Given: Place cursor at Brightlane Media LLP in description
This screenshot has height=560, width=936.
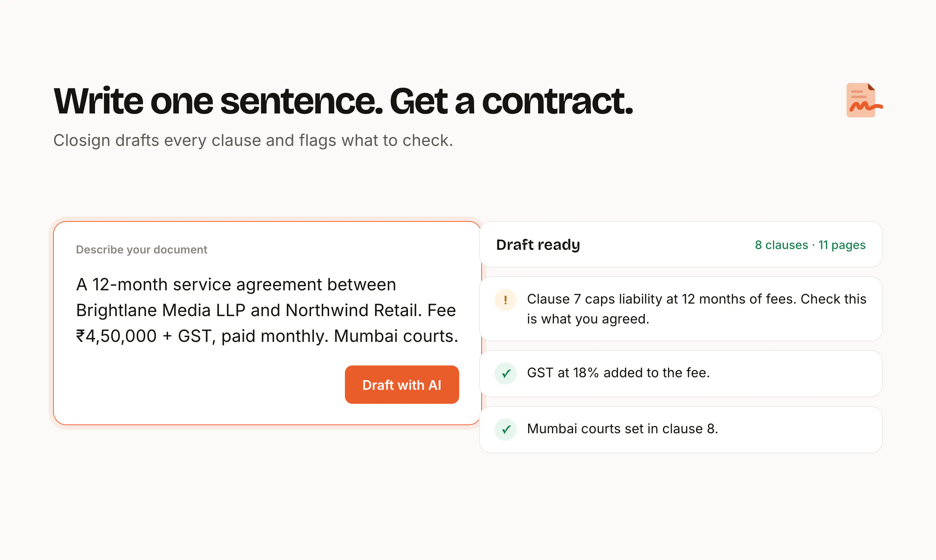Looking at the screenshot, I should pos(161,310).
